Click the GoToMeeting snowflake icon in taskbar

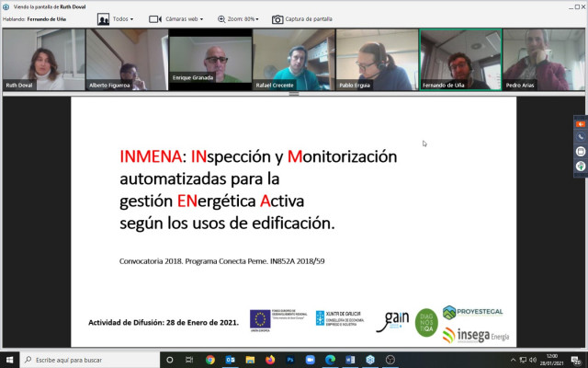tap(370, 360)
